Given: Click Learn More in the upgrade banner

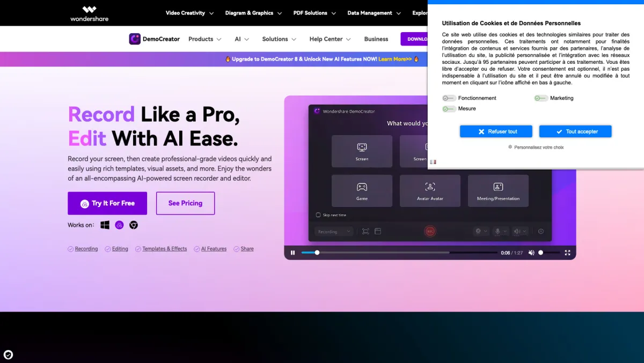Looking at the screenshot, I should pyautogui.click(x=395, y=59).
